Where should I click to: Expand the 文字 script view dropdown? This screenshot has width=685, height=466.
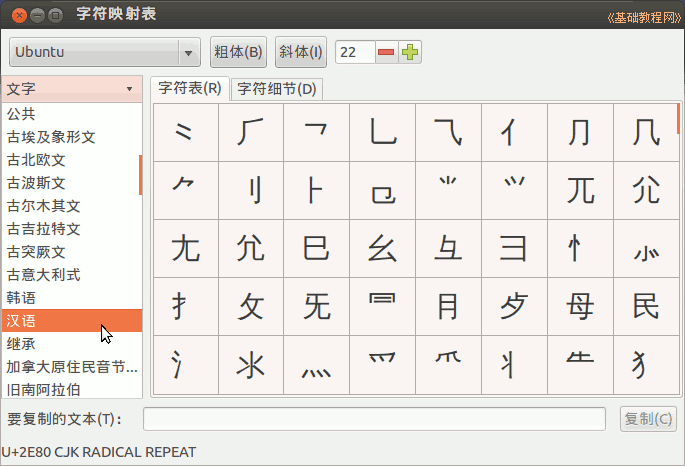[x=71, y=88]
